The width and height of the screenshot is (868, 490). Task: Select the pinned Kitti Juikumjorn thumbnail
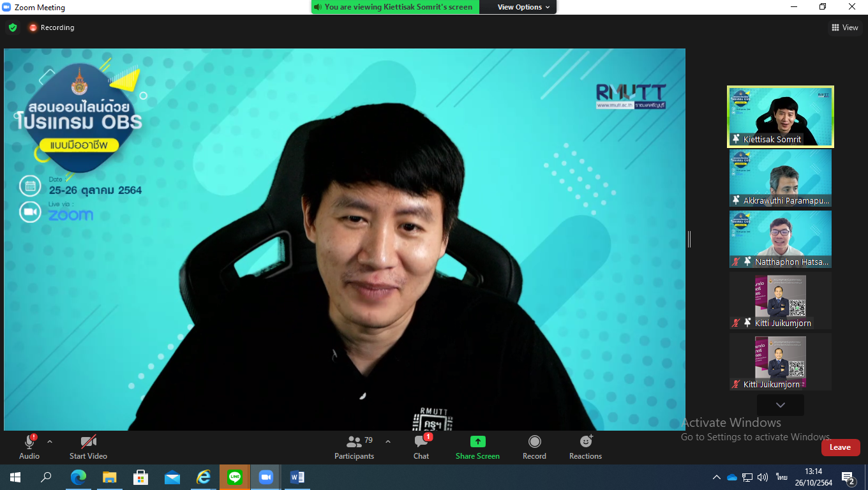[781, 301]
